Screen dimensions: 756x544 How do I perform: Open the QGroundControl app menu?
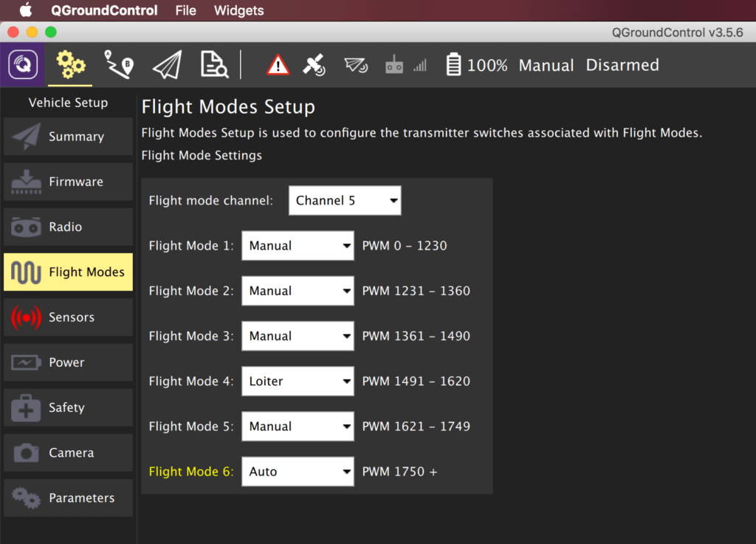(104, 10)
